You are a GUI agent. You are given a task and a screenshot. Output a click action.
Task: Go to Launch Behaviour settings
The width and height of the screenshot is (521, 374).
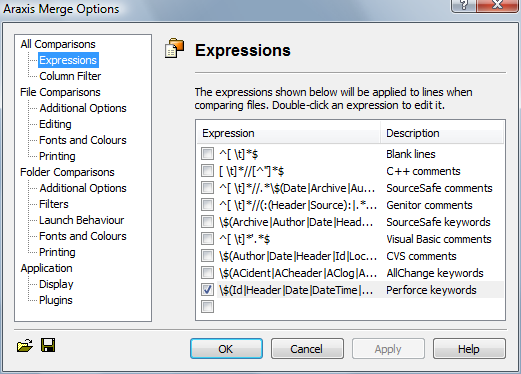(x=81, y=220)
